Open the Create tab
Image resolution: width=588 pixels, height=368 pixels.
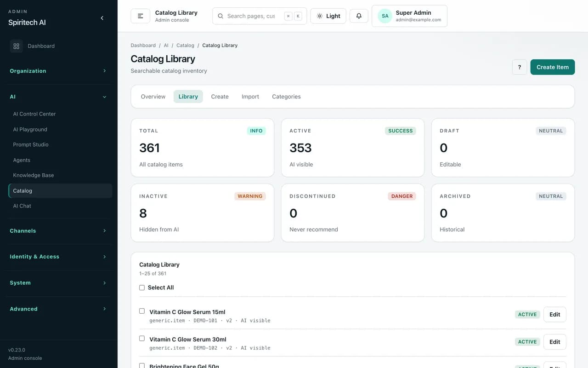(x=220, y=97)
